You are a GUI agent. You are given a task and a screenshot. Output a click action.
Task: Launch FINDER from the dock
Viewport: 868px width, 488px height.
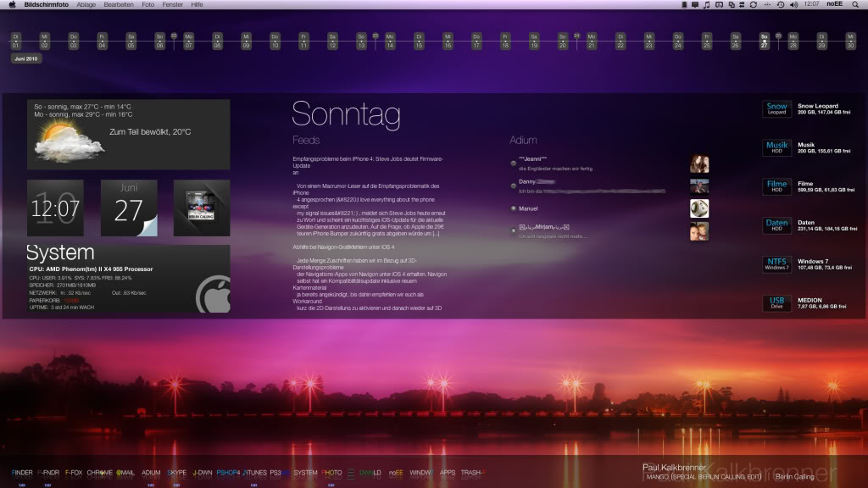click(x=22, y=473)
